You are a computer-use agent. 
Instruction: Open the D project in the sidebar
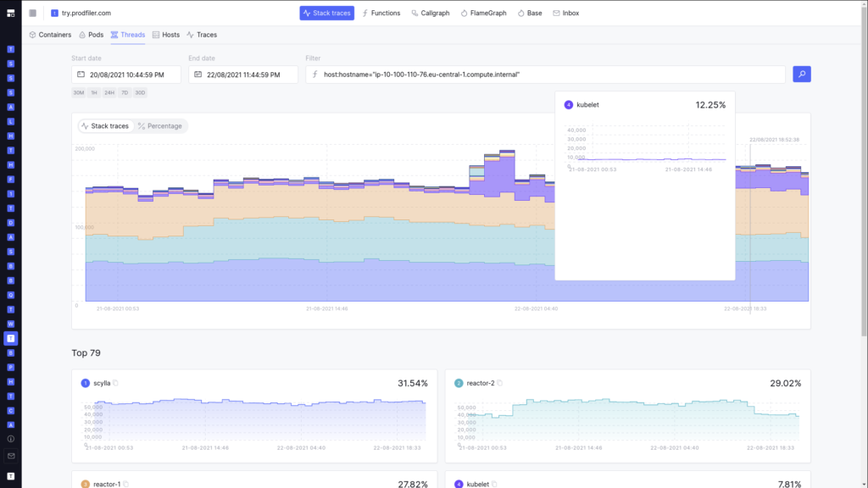(10, 223)
